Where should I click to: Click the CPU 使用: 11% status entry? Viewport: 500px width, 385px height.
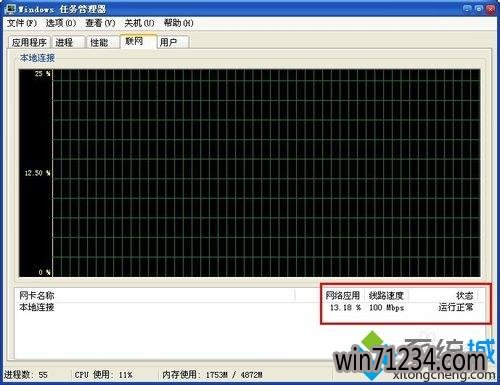click(103, 375)
